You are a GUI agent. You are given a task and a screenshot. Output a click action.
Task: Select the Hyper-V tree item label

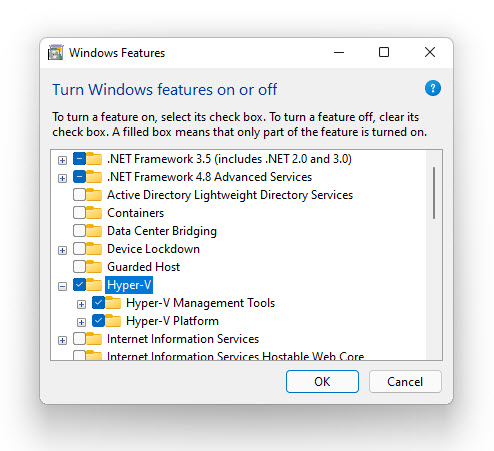pos(129,285)
